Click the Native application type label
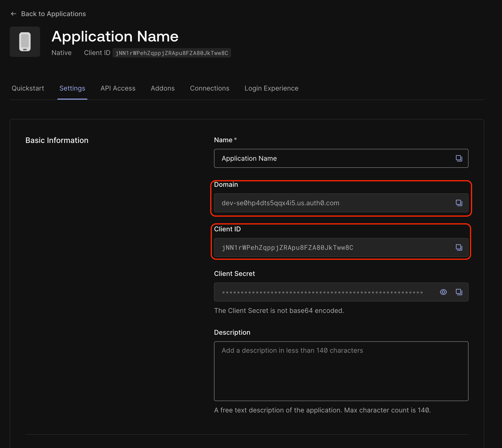Viewport: 502px width, 448px height. point(62,53)
